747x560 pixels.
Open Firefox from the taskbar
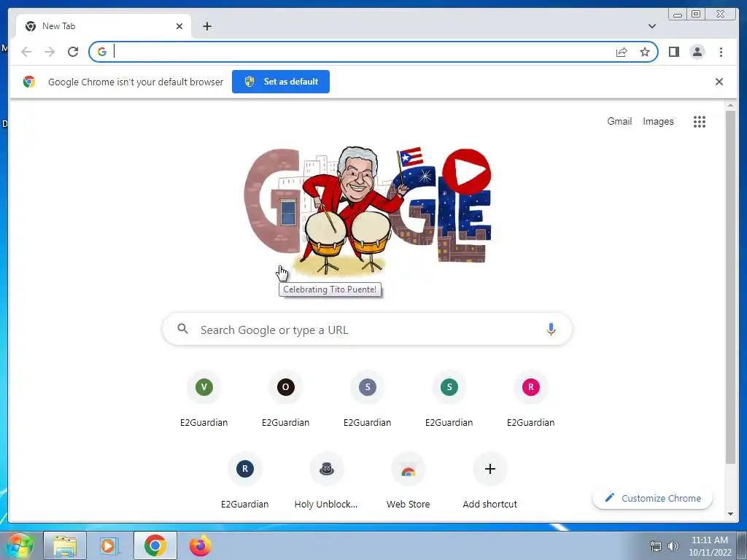tap(200, 545)
